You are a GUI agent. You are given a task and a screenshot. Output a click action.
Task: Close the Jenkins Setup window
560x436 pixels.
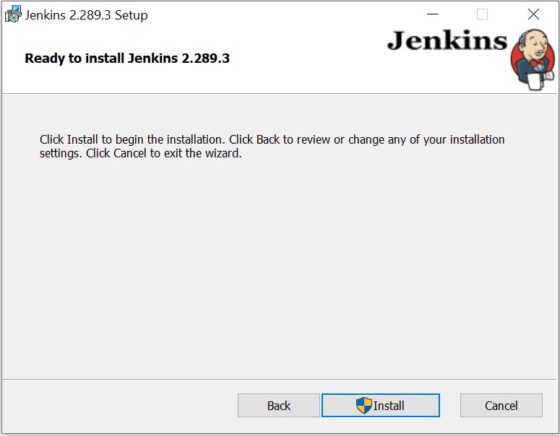(534, 14)
